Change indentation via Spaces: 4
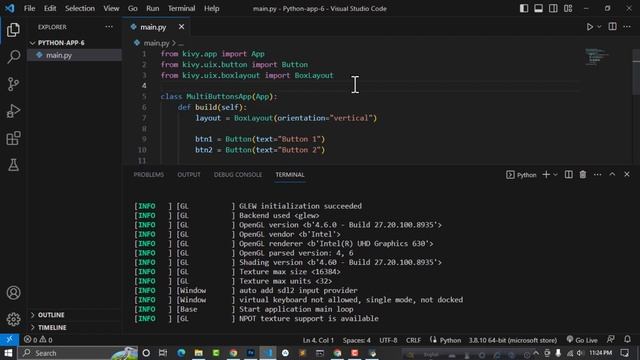The image size is (640, 360). click(x=357, y=340)
